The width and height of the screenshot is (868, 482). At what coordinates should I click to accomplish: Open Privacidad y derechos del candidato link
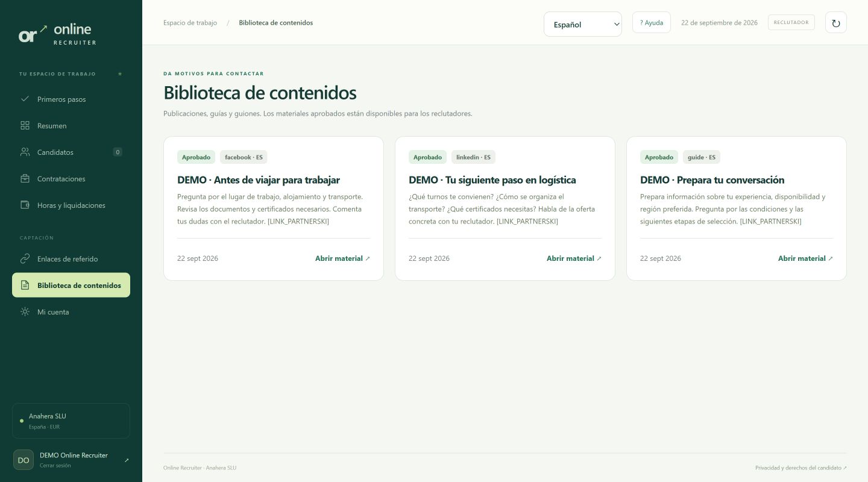click(x=800, y=468)
